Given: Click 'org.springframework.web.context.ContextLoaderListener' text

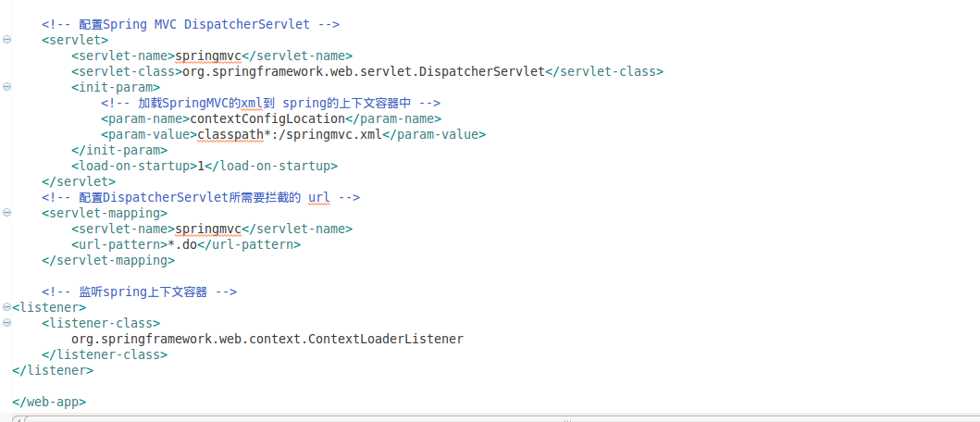Looking at the screenshot, I should coord(267,339).
